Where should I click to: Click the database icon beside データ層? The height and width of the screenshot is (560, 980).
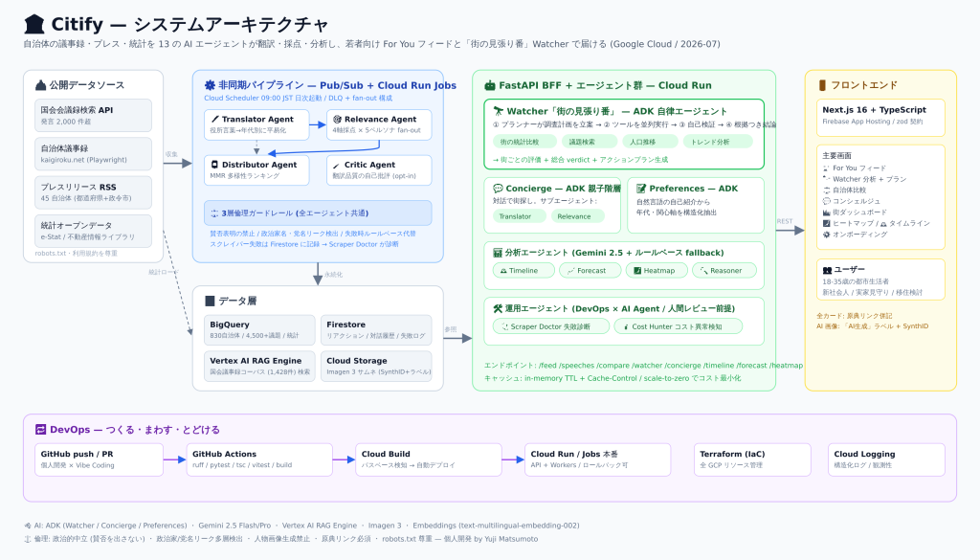[x=210, y=302]
